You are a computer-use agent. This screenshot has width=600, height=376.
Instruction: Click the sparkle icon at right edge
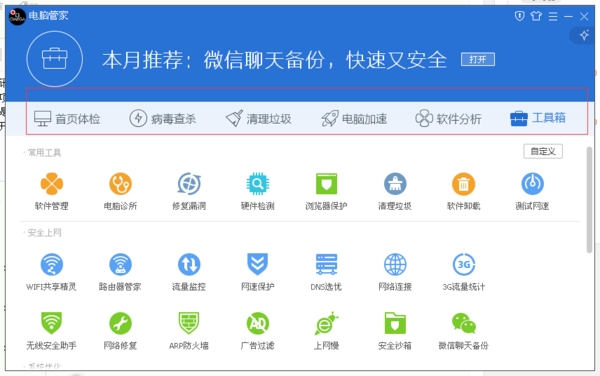[584, 36]
